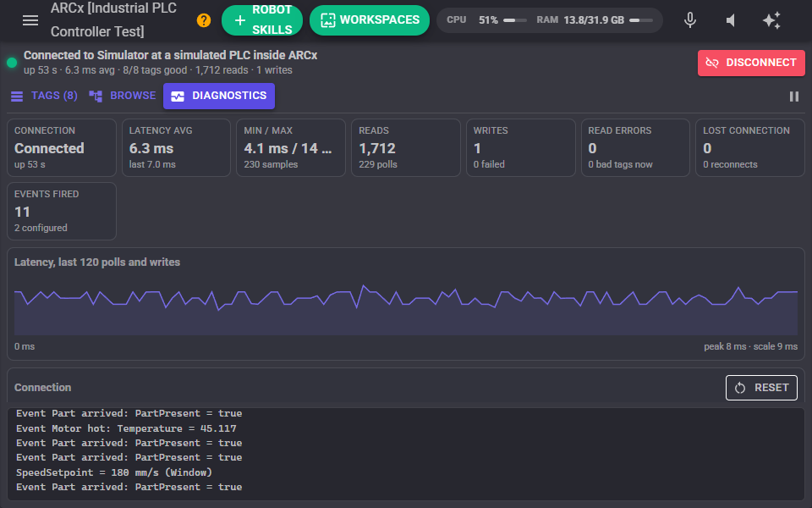Click the ARCx project title text
The width and height of the screenshot is (812, 508).
(113, 19)
